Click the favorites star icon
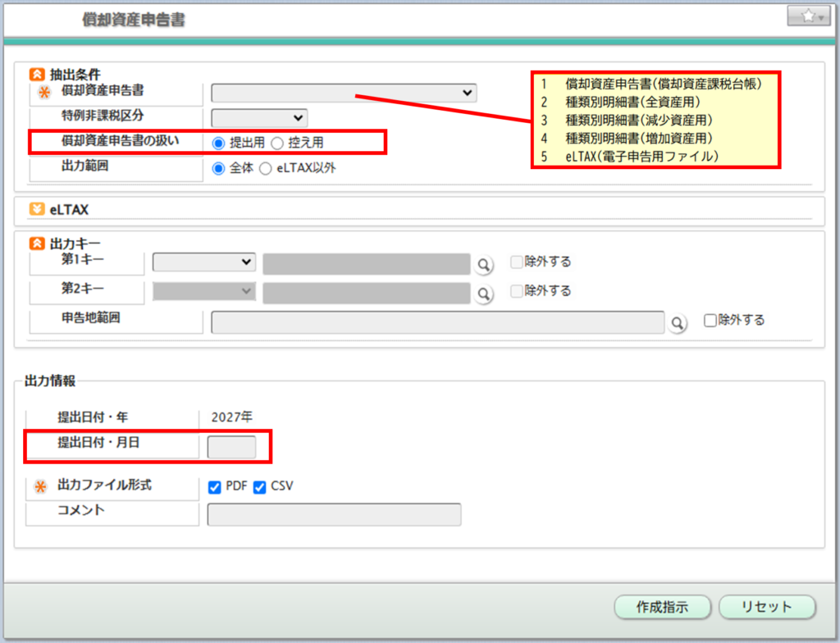840x643 pixels. pos(808,16)
